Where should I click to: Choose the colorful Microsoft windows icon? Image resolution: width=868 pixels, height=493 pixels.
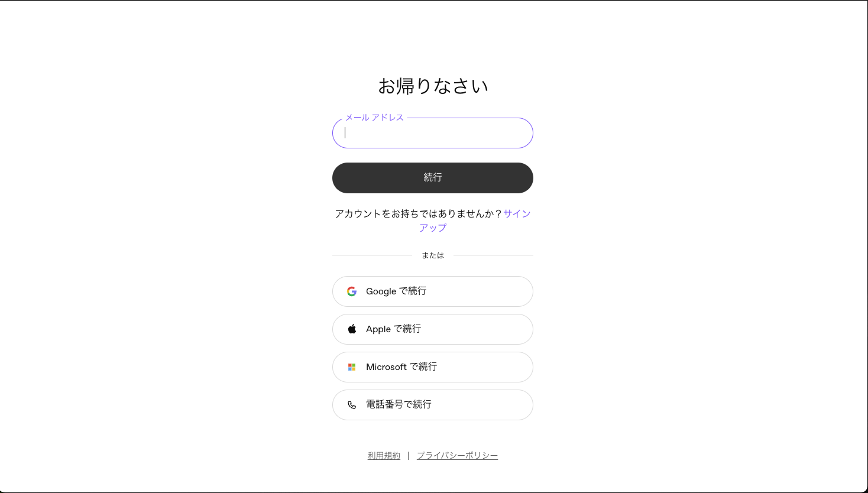[352, 366]
